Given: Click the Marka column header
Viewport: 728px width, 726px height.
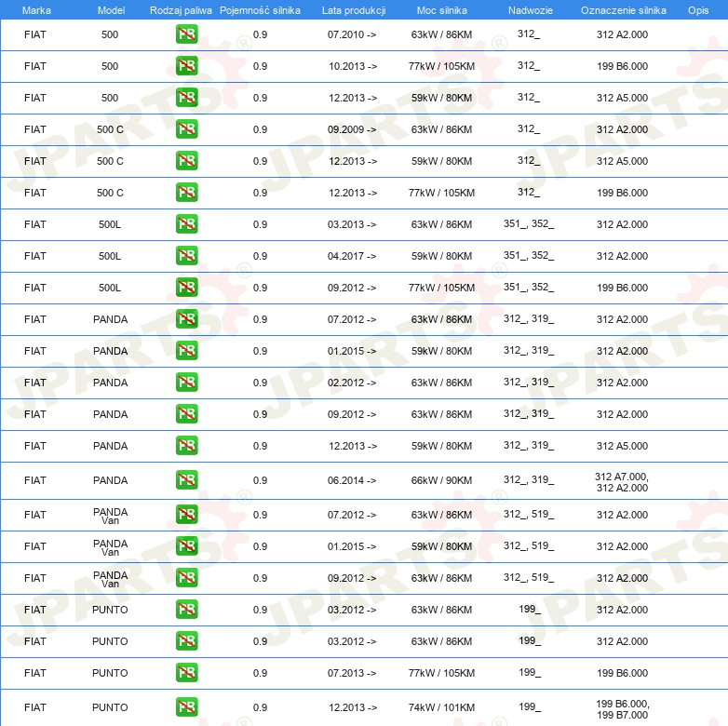Looking at the screenshot, I should (x=36, y=10).
